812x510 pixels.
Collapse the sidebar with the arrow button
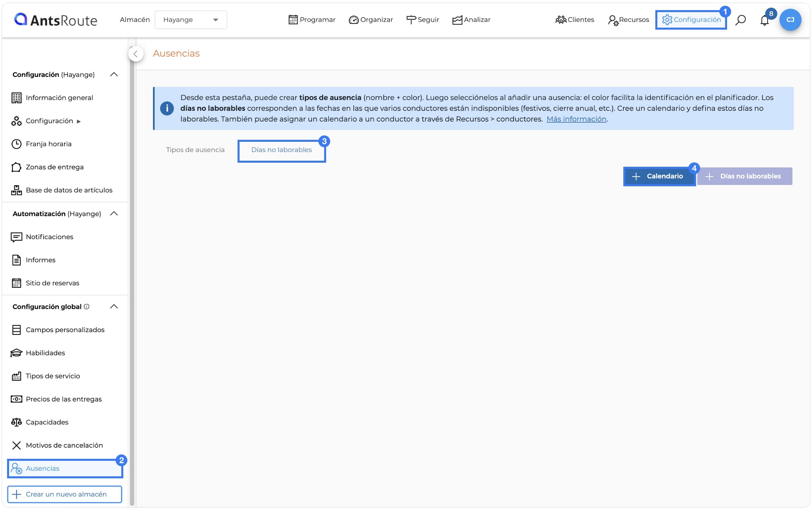point(135,54)
